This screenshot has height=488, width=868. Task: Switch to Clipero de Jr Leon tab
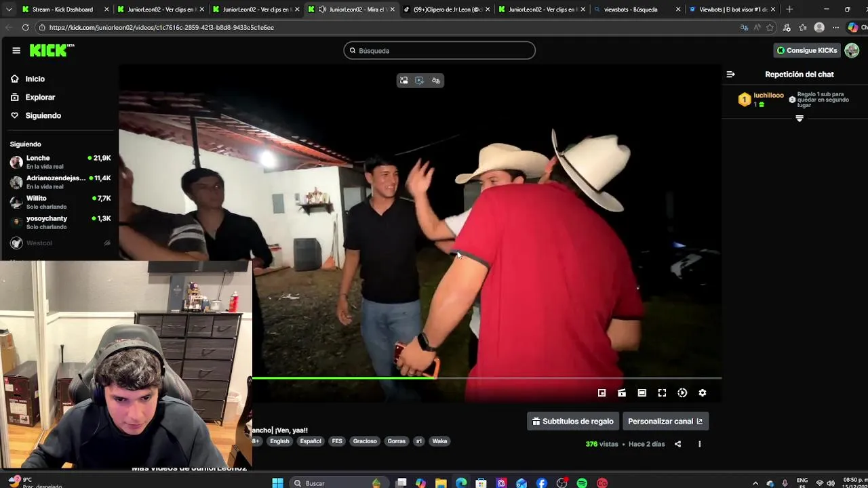(445, 9)
